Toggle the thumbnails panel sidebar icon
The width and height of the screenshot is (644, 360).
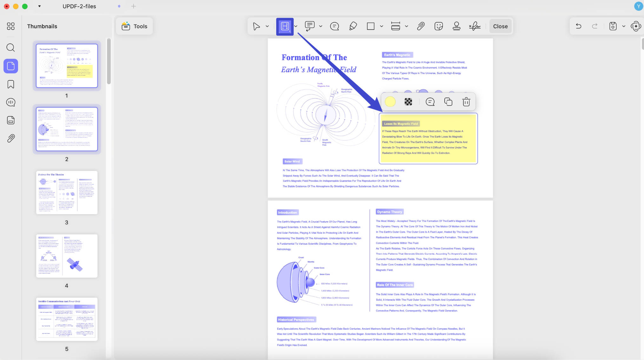tap(11, 66)
